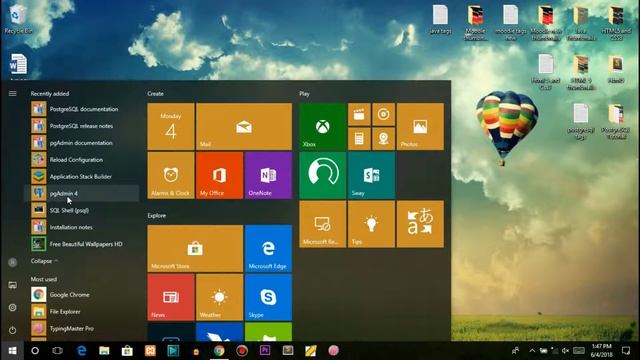
Task: Open PostgreSQL documentation
Action: pos(82,109)
